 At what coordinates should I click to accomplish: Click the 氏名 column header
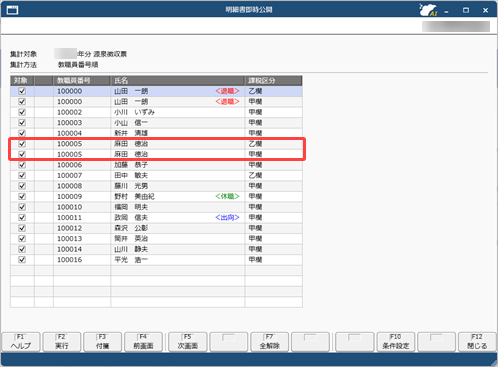[x=178, y=81]
